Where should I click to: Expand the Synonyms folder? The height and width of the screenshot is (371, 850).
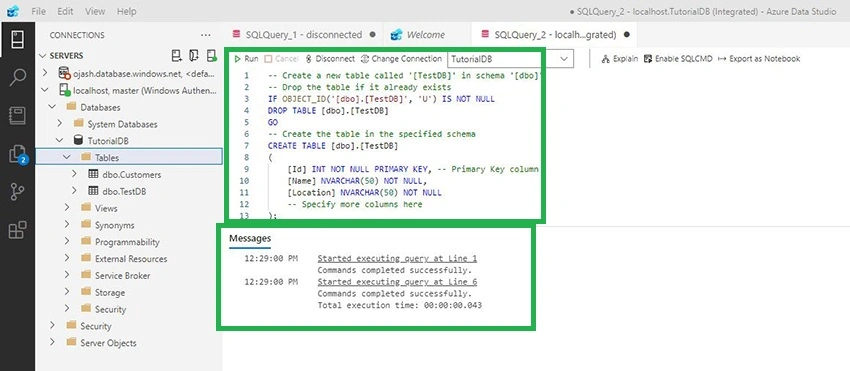pos(67,225)
